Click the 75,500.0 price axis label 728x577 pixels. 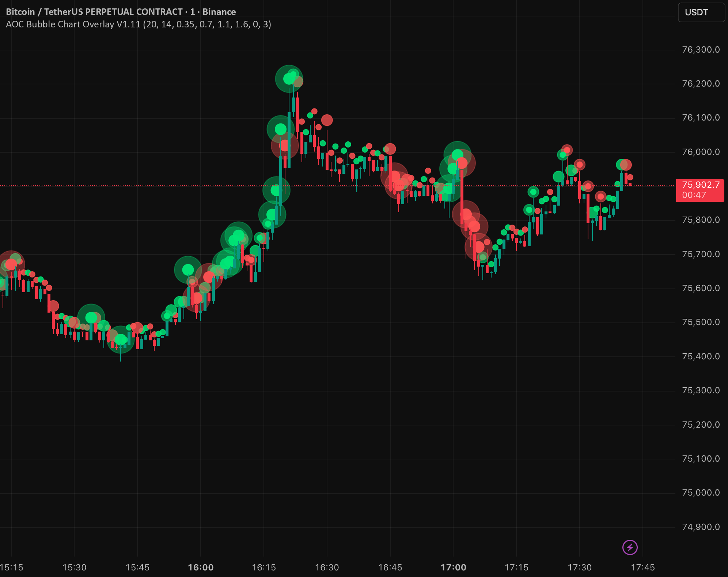701,322
